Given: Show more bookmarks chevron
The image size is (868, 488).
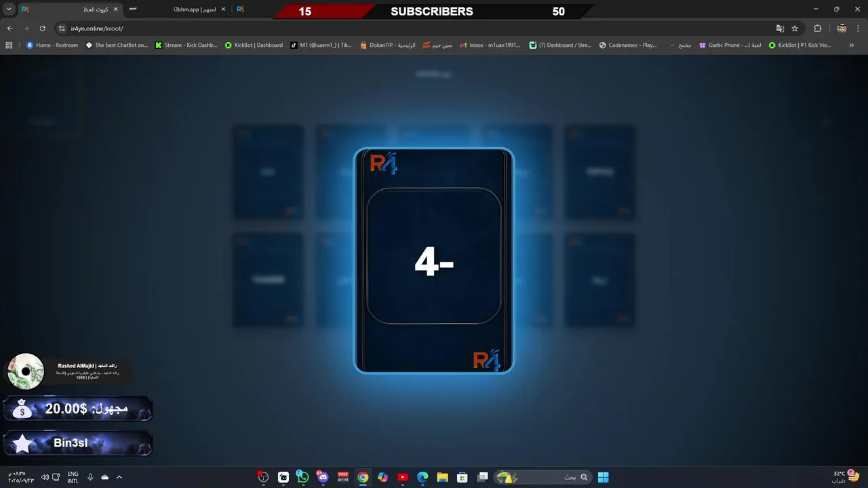Looking at the screenshot, I should click(852, 45).
